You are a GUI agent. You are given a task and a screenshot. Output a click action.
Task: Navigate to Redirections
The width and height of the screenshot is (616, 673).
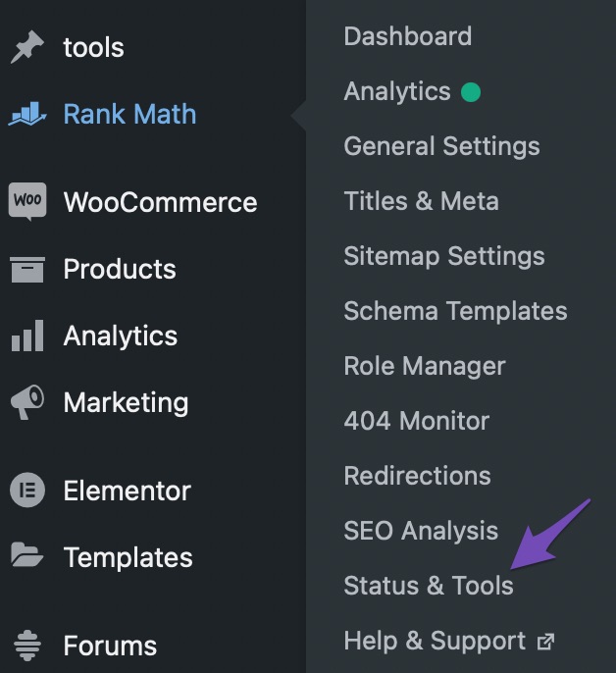417,476
